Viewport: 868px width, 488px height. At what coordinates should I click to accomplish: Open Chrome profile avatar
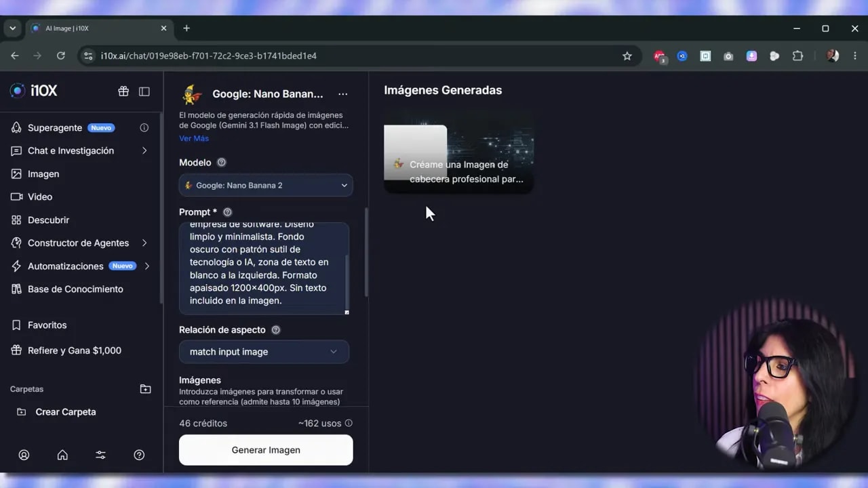(x=833, y=56)
